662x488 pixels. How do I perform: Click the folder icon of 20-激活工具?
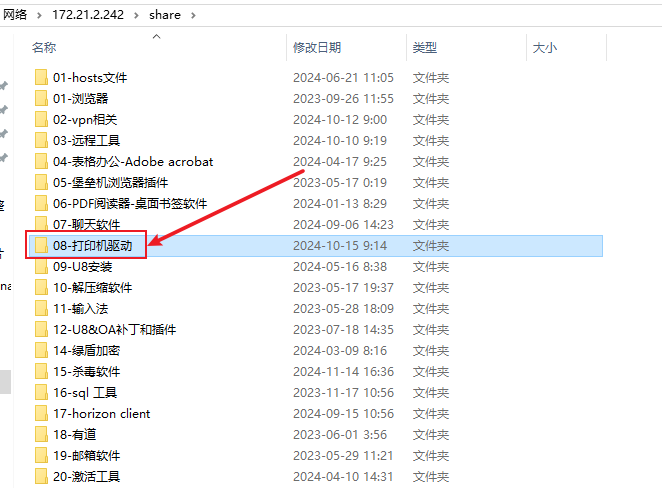pyautogui.click(x=41, y=476)
